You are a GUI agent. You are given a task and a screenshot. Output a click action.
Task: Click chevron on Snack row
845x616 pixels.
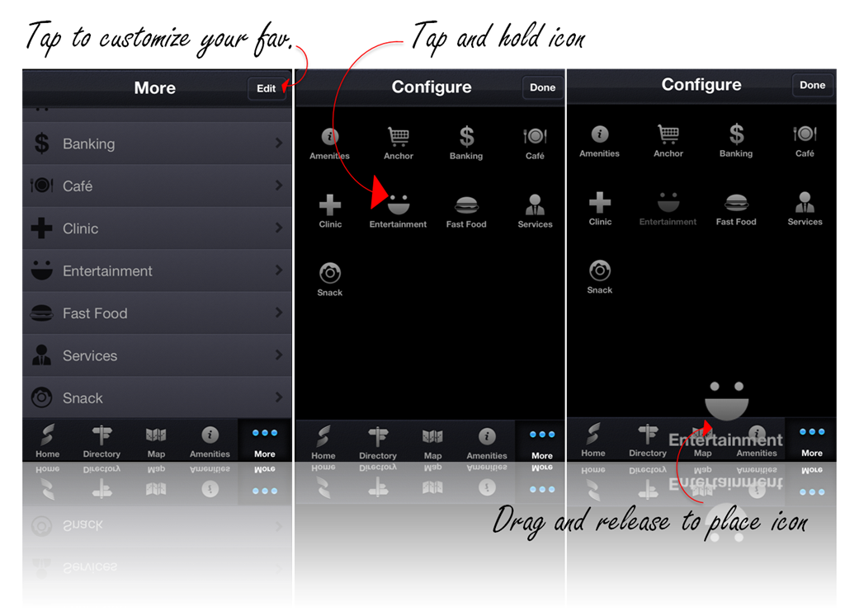279,397
